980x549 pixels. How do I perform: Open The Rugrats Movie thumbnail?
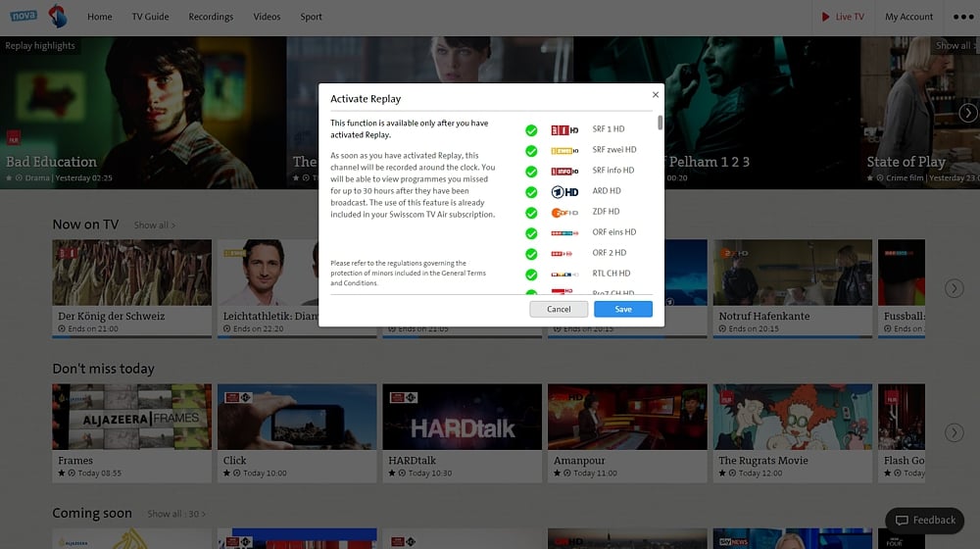793,417
